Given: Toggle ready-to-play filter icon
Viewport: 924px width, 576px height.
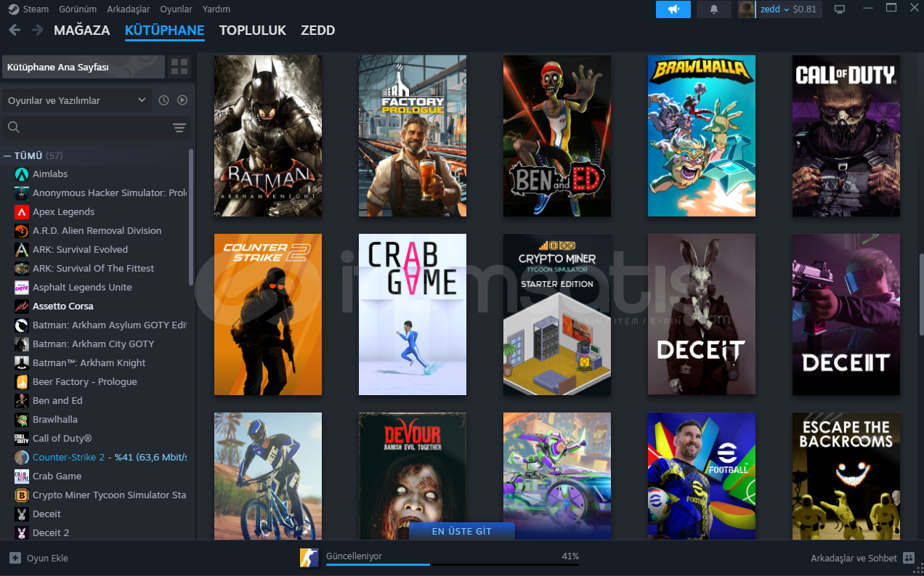Looking at the screenshot, I should point(182,100).
